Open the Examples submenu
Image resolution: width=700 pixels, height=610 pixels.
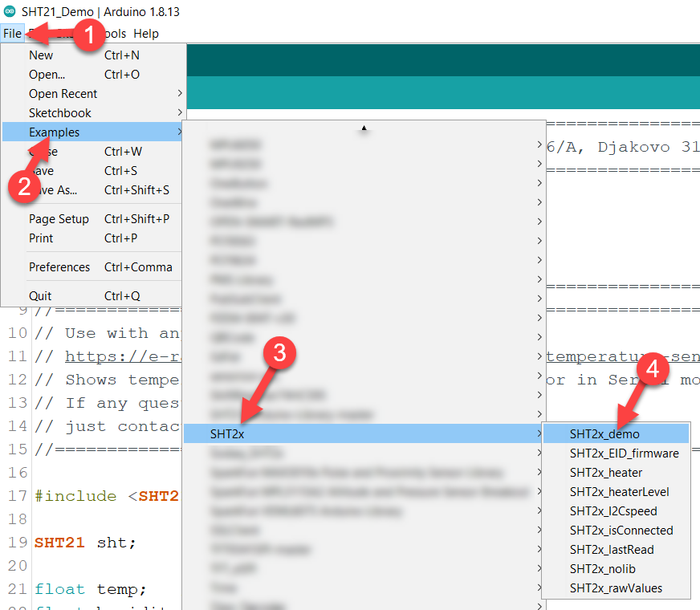click(x=93, y=132)
